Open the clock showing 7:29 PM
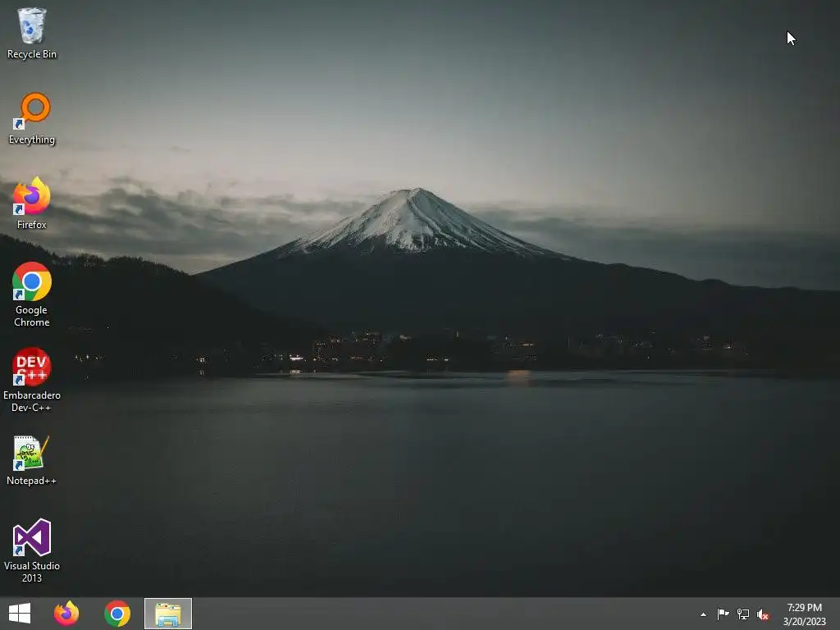 pyautogui.click(x=804, y=614)
